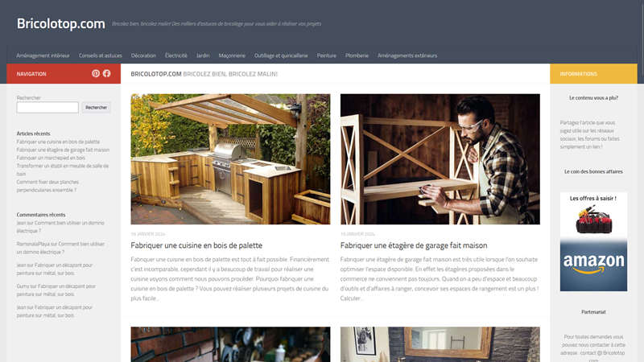The width and height of the screenshot is (644, 362).
Task: Open title Fabriquer une étagère de garage fait maison
Action: pyautogui.click(x=414, y=245)
